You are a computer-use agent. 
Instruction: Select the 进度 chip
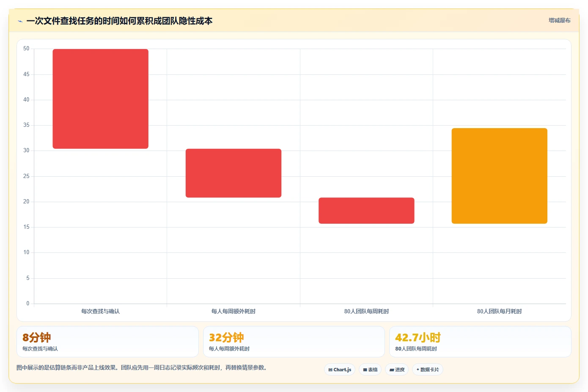click(397, 370)
